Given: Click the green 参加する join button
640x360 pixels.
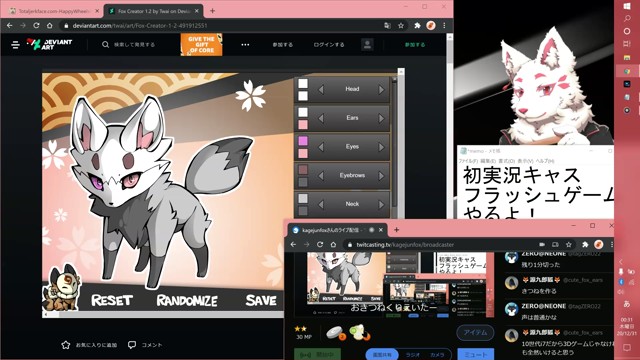Looking at the screenshot, I should pos(415,44).
